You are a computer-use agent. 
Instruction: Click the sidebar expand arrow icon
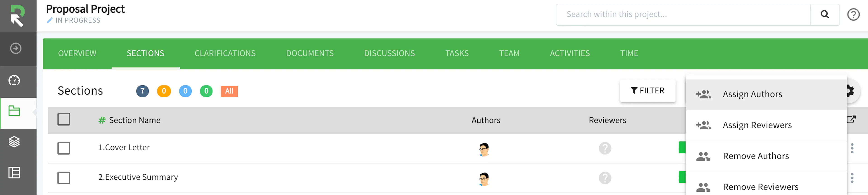16,48
